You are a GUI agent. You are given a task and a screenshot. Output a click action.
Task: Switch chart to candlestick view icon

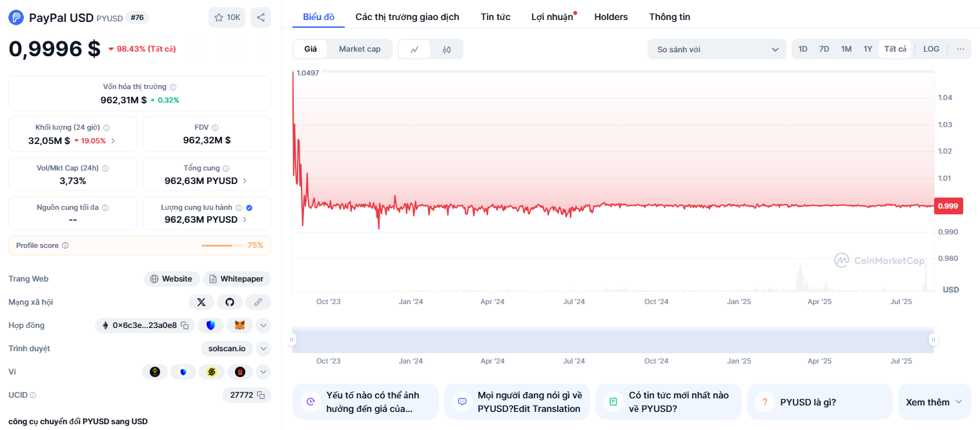[447, 49]
